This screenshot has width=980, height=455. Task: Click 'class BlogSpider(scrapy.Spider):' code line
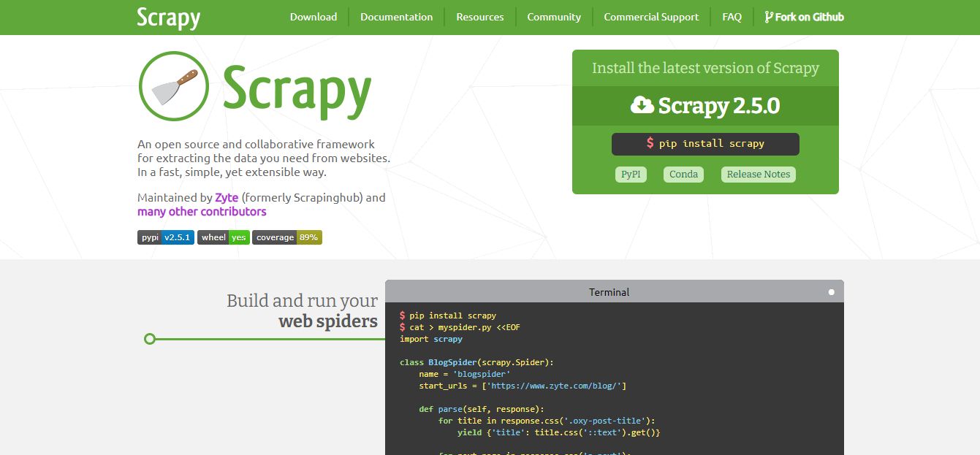(x=477, y=362)
